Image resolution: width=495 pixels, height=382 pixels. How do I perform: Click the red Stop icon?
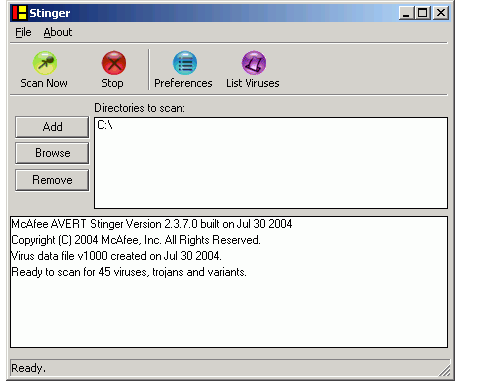(x=114, y=63)
